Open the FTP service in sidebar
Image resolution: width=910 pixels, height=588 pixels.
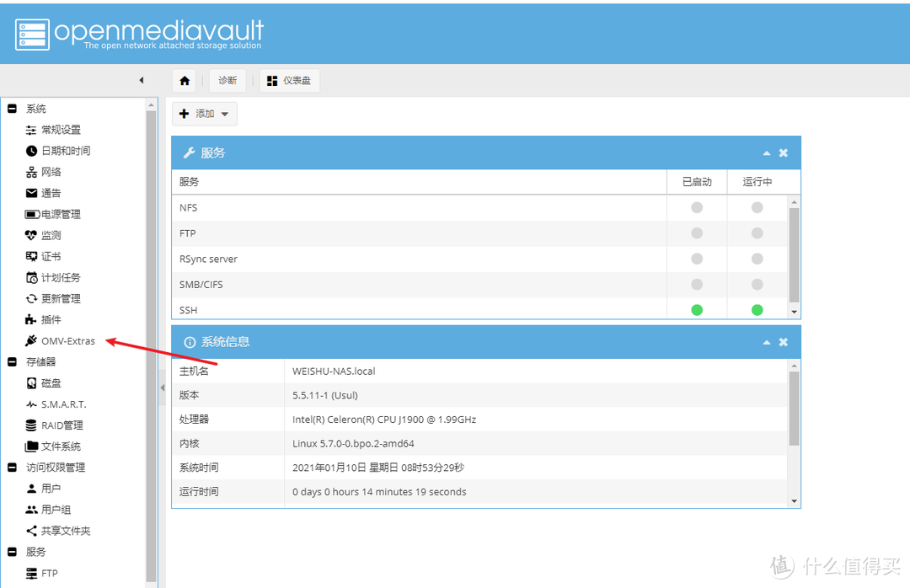[50, 573]
